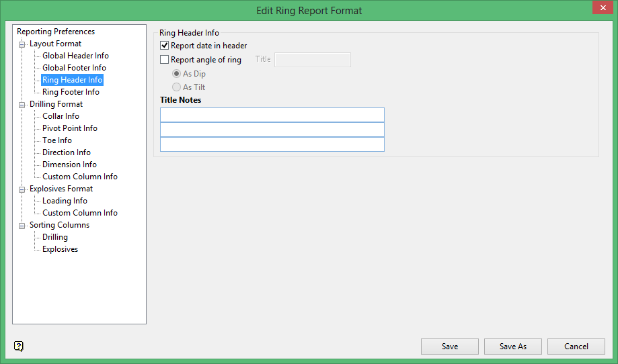This screenshot has width=618, height=364.
Task: Click the third Title Notes field
Action: click(x=272, y=144)
